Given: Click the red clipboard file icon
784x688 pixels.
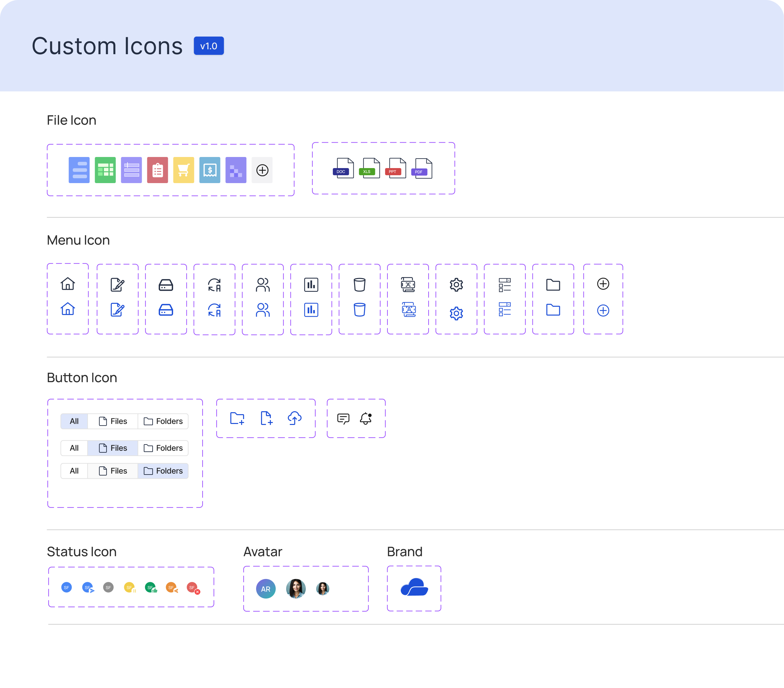Looking at the screenshot, I should coord(157,170).
